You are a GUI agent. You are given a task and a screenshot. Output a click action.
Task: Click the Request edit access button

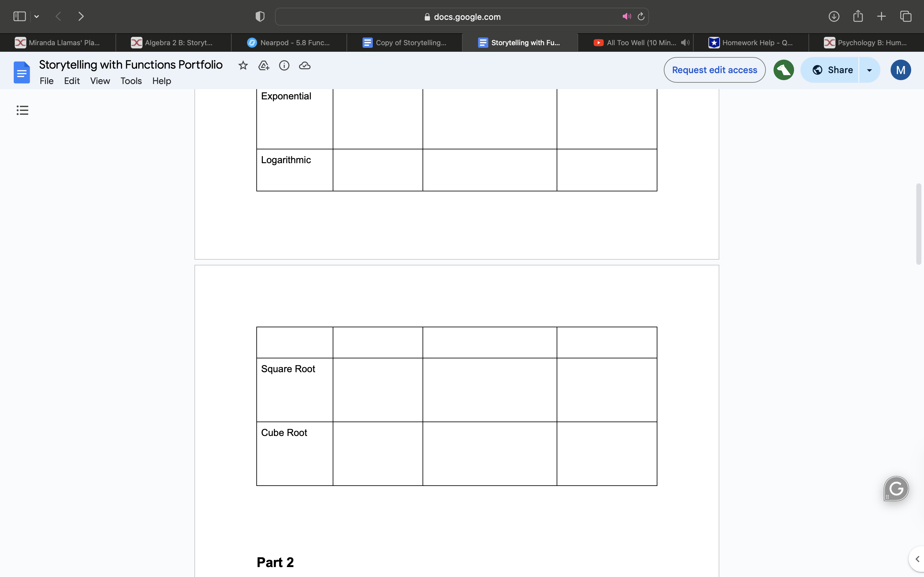point(714,70)
